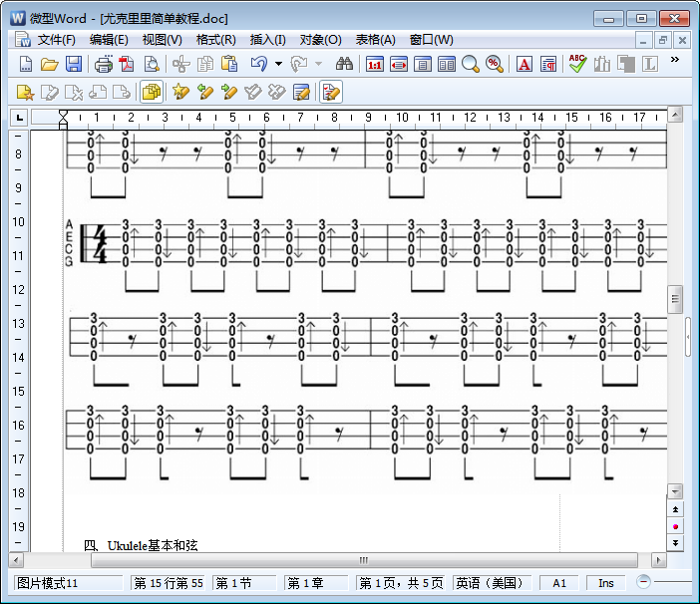This screenshot has width=700, height=604.
Task: Open the 表格(A) menu
Action: click(x=376, y=40)
